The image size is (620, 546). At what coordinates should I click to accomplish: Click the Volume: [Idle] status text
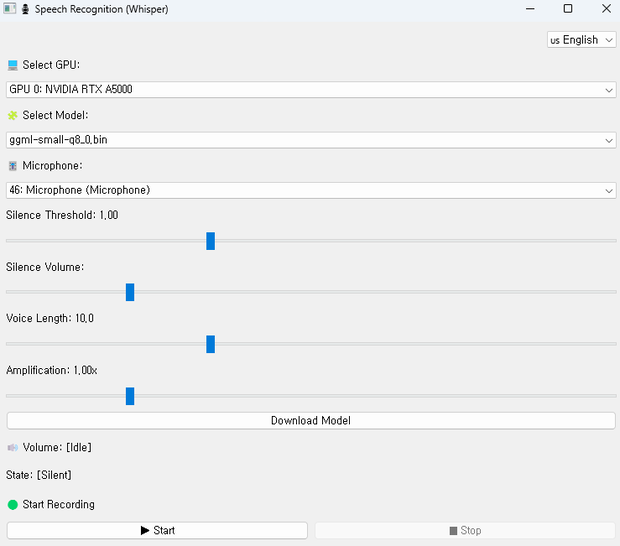point(57,448)
